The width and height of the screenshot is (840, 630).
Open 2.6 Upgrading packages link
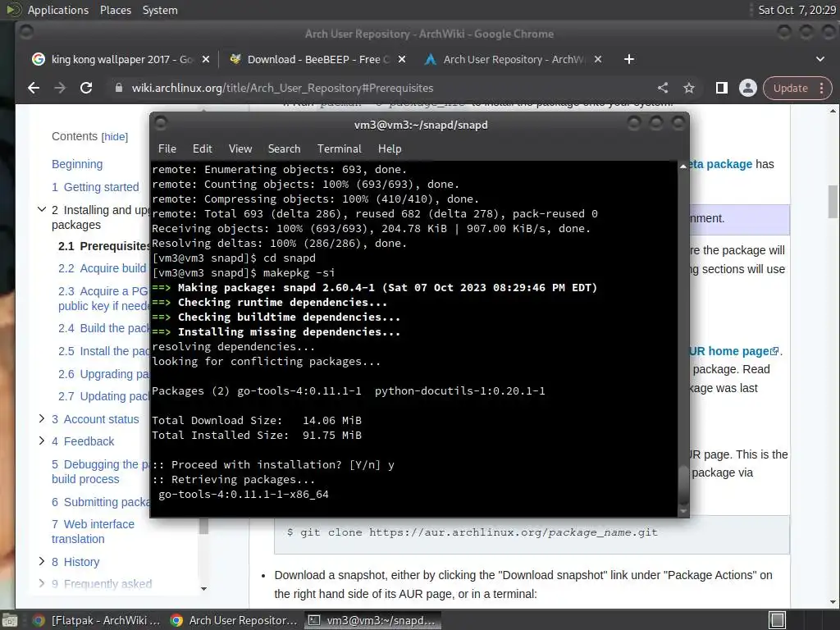pos(104,374)
